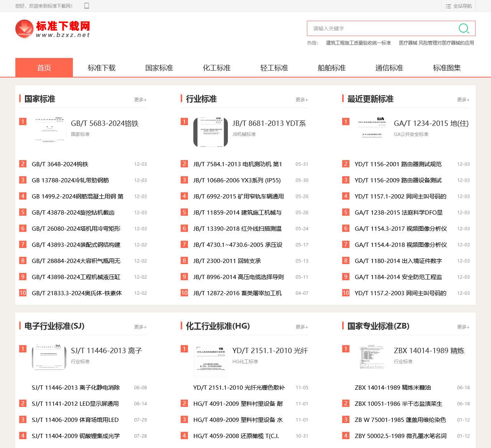Open GB/T 26080-2024塔机用冷弯矩形 standard
This screenshot has width=491, height=448.
[x=76, y=229]
